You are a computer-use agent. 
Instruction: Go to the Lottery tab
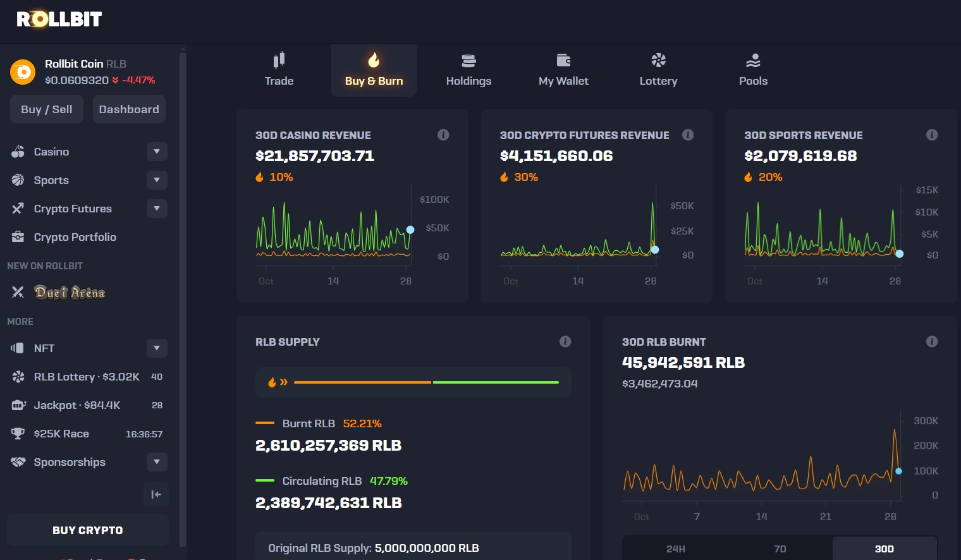658,70
